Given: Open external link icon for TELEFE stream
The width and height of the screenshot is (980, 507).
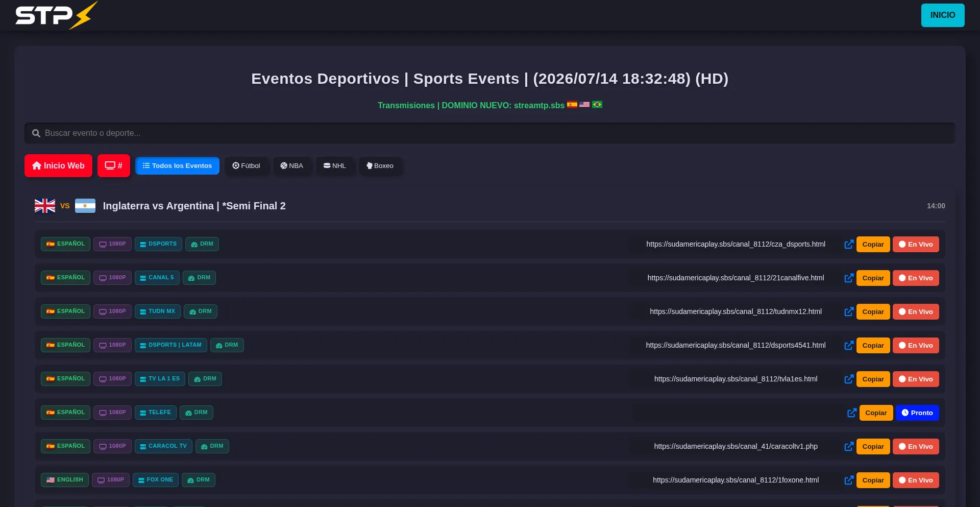Looking at the screenshot, I should [852, 413].
